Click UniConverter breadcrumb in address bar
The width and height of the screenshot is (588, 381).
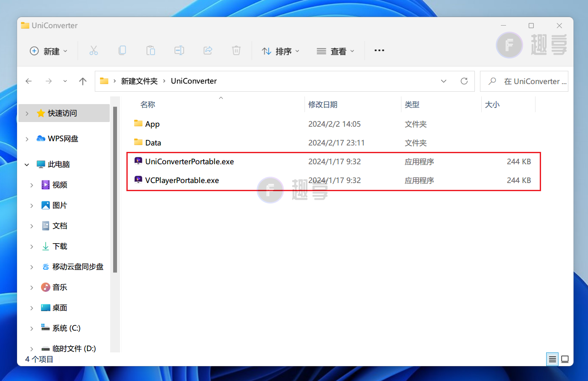tap(194, 81)
